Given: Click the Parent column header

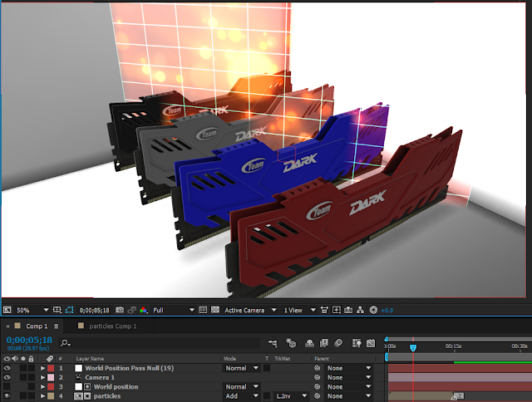Looking at the screenshot, I should 322,359.
